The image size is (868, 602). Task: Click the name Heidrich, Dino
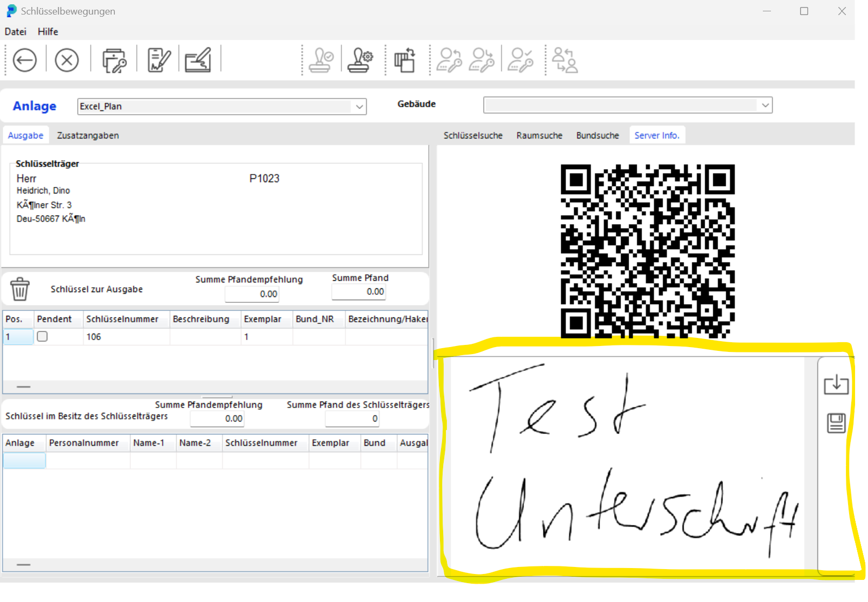(x=43, y=191)
